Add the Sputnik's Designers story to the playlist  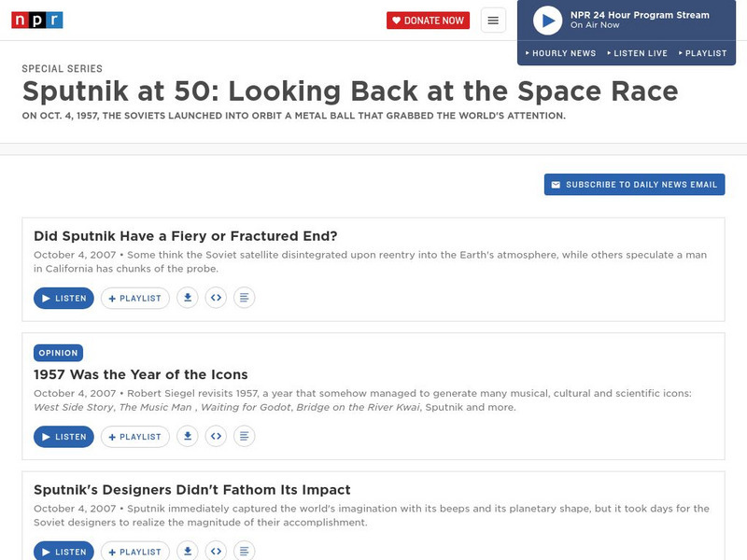(x=134, y=551)
